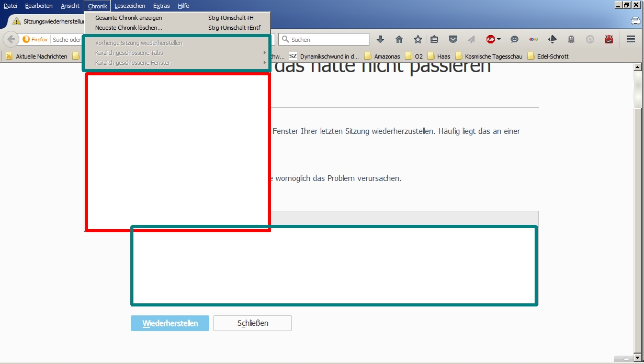Click the vertical scrollbar down arrow
This screenshot has width=644, height=364.
pos(637,357)
